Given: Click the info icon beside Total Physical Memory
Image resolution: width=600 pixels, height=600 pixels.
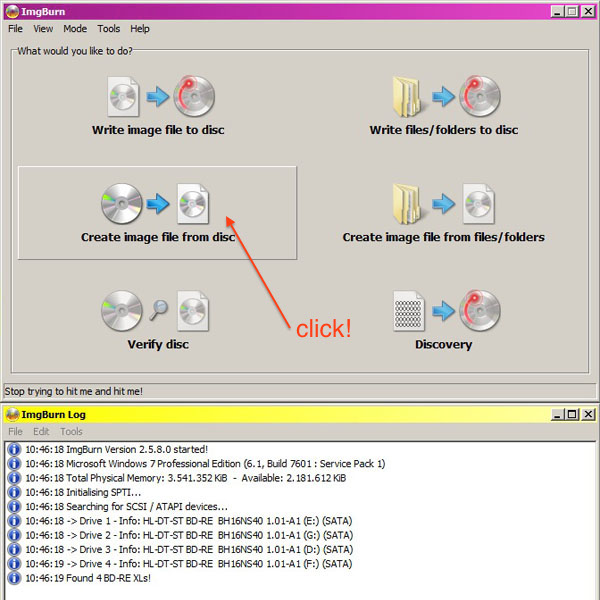Looking at the screenshot, I should click(x=14, y=478).
